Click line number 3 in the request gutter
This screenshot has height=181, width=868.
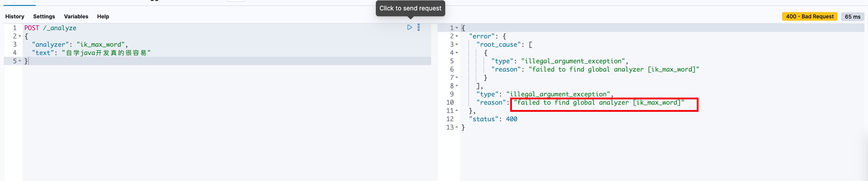coord(15,45)
